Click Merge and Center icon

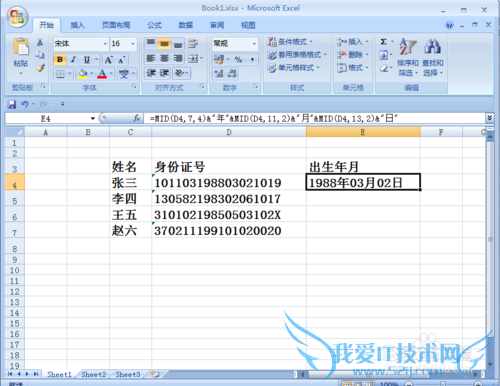click(x=193, y=59)
